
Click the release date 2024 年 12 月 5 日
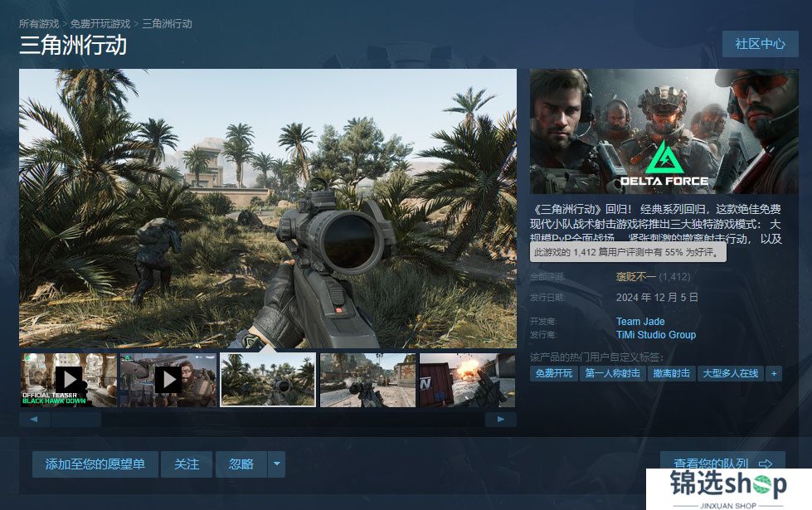(657, 298)
